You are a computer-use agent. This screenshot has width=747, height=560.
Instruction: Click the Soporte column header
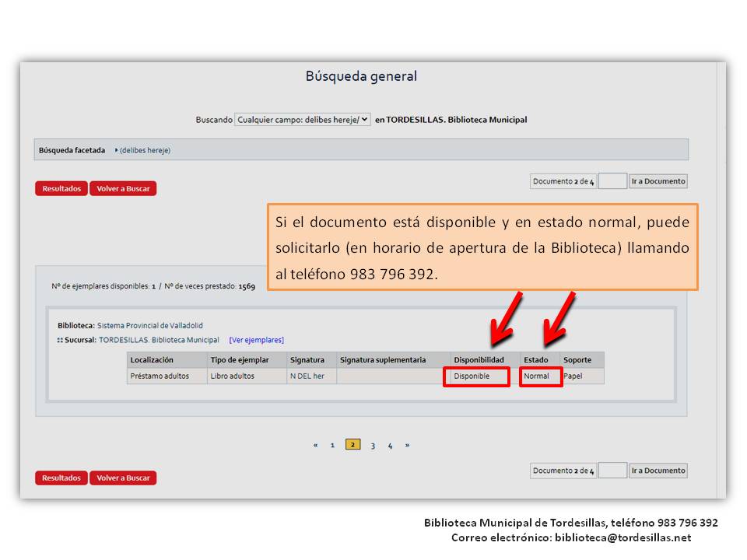coord(582,360)
